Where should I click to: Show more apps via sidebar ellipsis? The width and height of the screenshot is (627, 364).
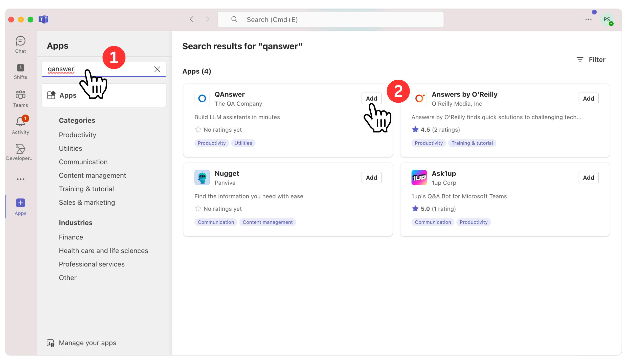coord(20,179)
